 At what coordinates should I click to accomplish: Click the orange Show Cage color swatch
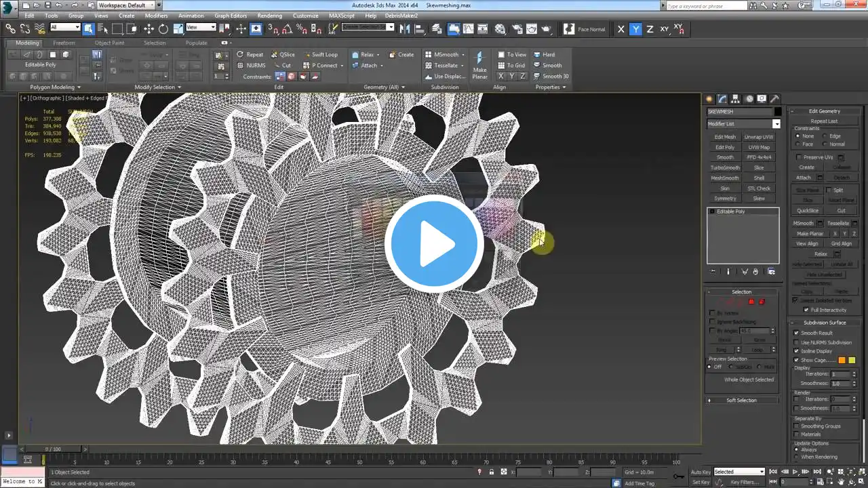pos(842,361)
